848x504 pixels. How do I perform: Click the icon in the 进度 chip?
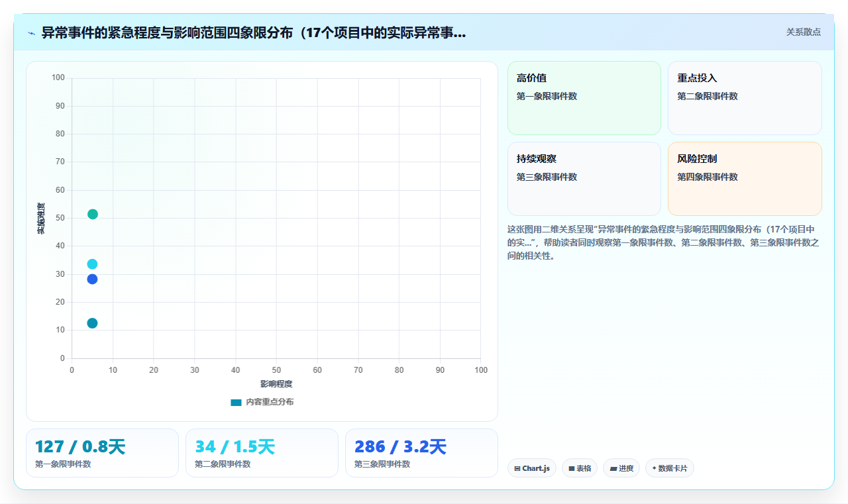(613, 468)
